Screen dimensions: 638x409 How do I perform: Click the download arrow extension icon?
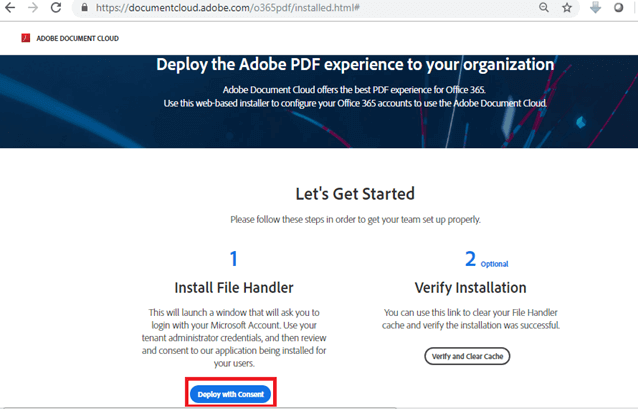pos(595,7)
